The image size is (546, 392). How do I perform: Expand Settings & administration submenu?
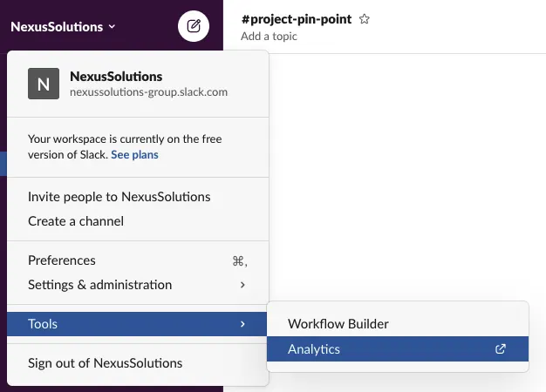(138, 285)
